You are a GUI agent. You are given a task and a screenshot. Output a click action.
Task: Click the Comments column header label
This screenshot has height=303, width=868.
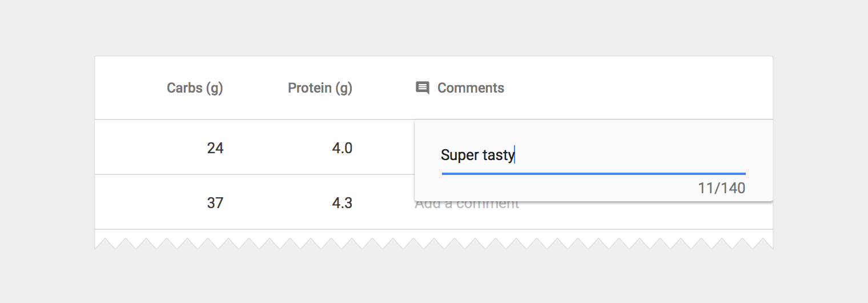pyautogui.click(x=471, y=88)
